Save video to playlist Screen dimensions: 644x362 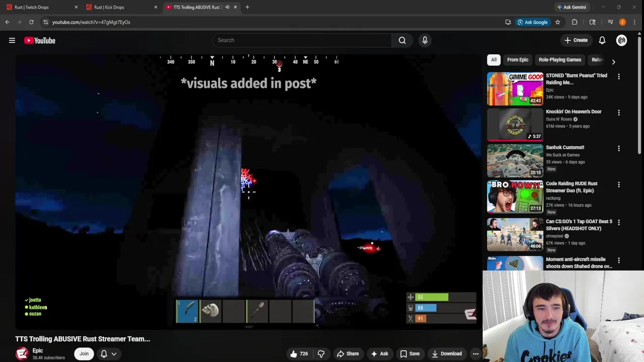coord(410,354)
